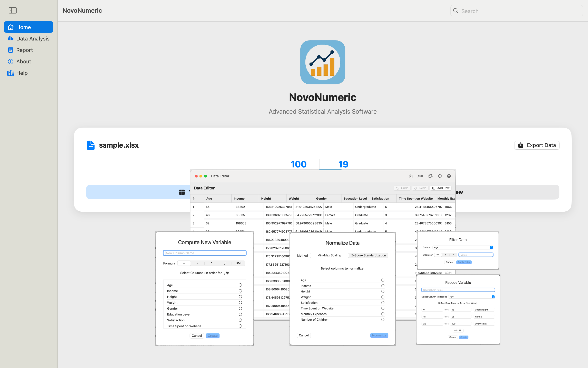
Task: Click New Column Name field in Recode Variable
Action: (458, 290)
